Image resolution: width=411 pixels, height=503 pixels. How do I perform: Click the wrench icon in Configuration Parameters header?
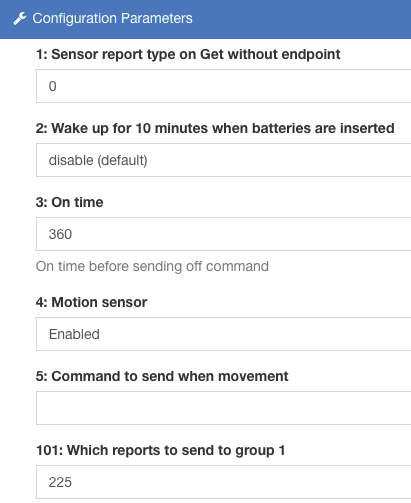(20, 19)
